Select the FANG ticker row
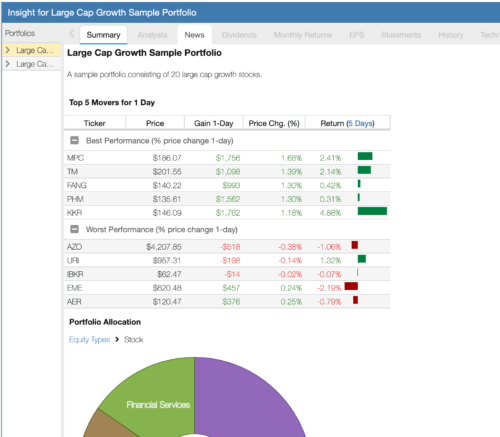This screenshot has width=500, height=437. pyautogui.click(x=227, y=185)
